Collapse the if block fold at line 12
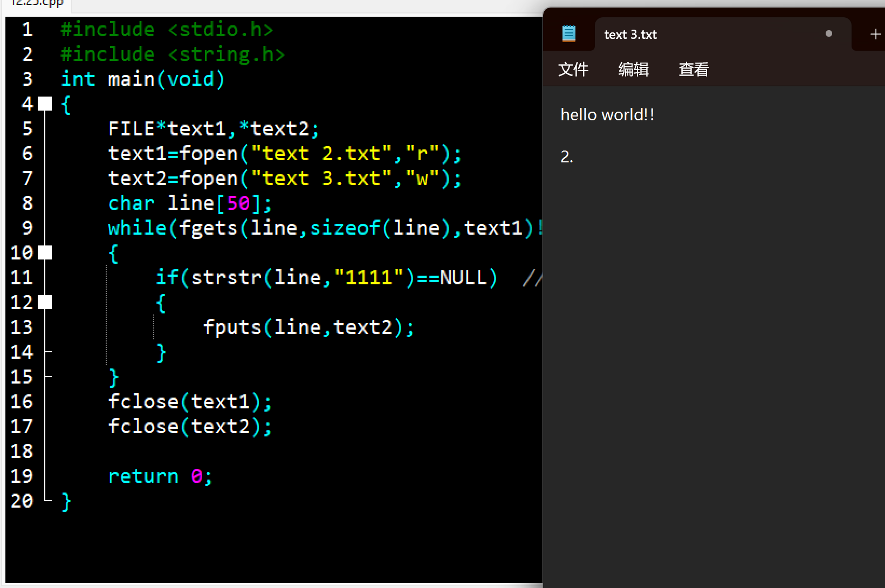 click(45, 302)
